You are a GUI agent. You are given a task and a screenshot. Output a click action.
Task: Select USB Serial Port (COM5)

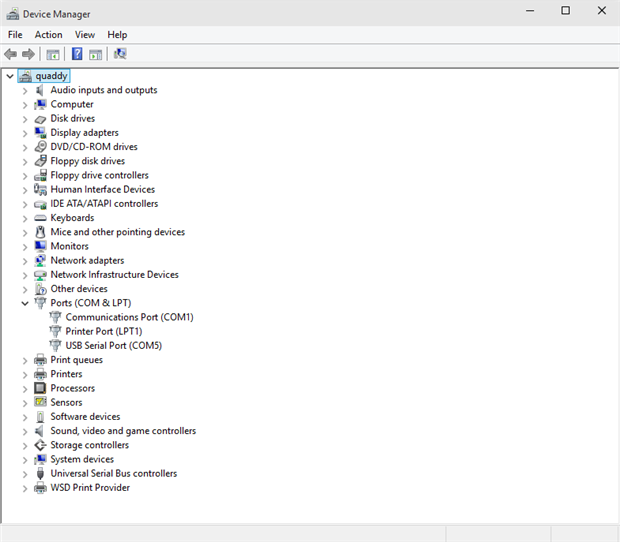click(x=113, y=346)
